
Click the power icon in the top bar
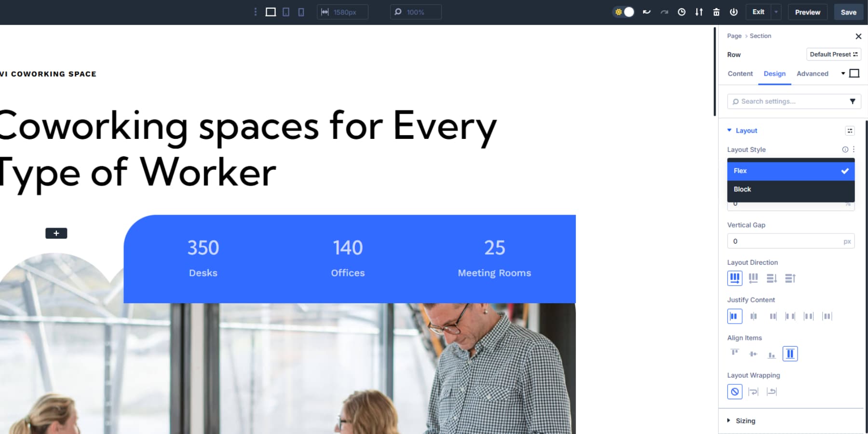click(x=733, y=12)
